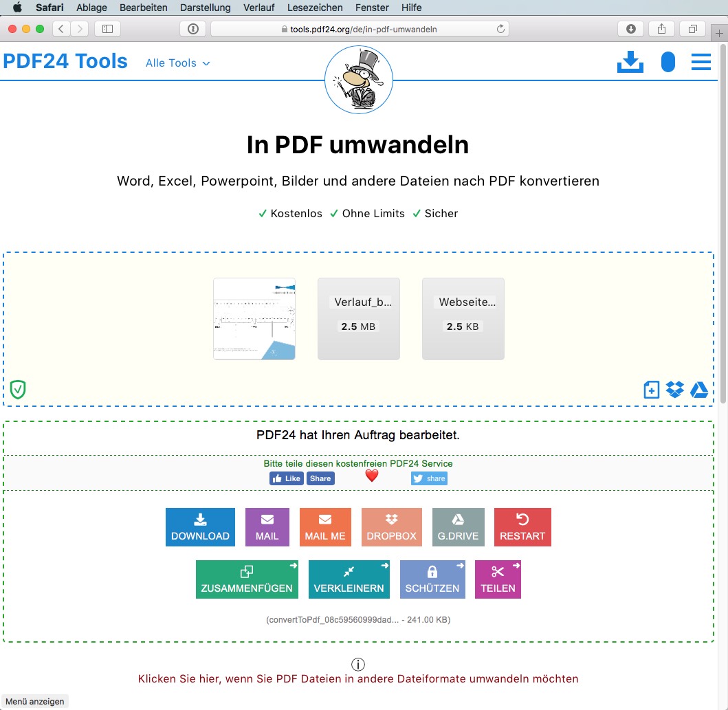Click the info circle icon
Viewport: 728px width, 710px height.
358,665
